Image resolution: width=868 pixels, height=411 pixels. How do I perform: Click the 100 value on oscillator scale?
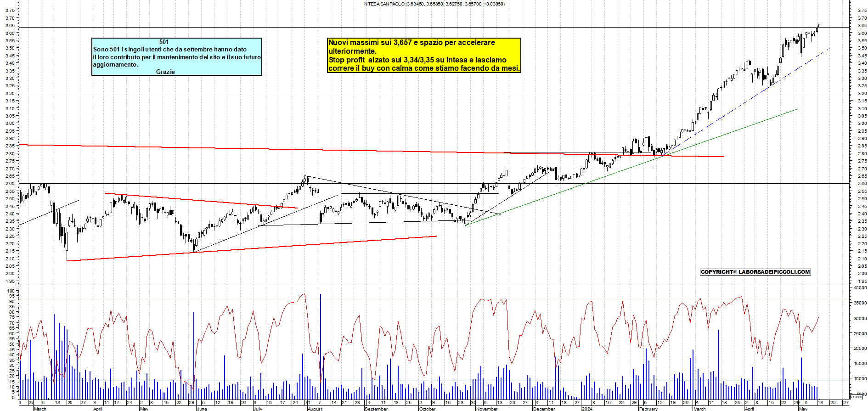point(11,291)
